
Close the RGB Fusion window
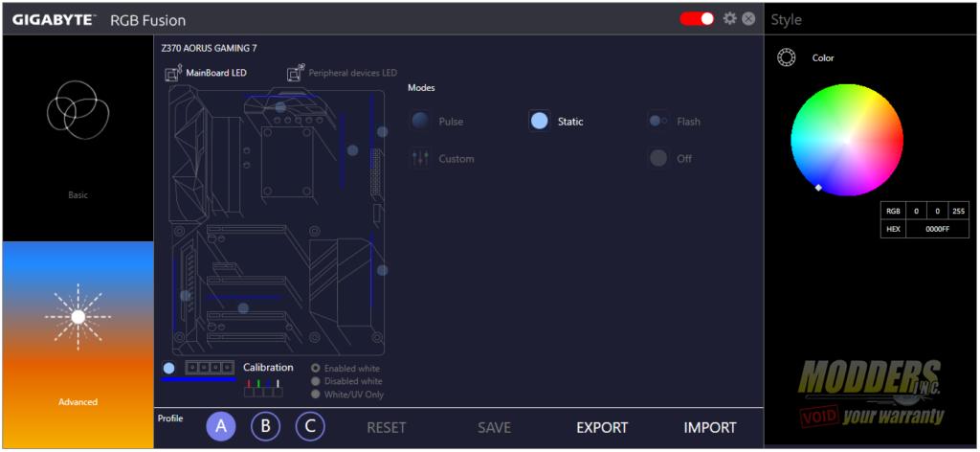748,19
